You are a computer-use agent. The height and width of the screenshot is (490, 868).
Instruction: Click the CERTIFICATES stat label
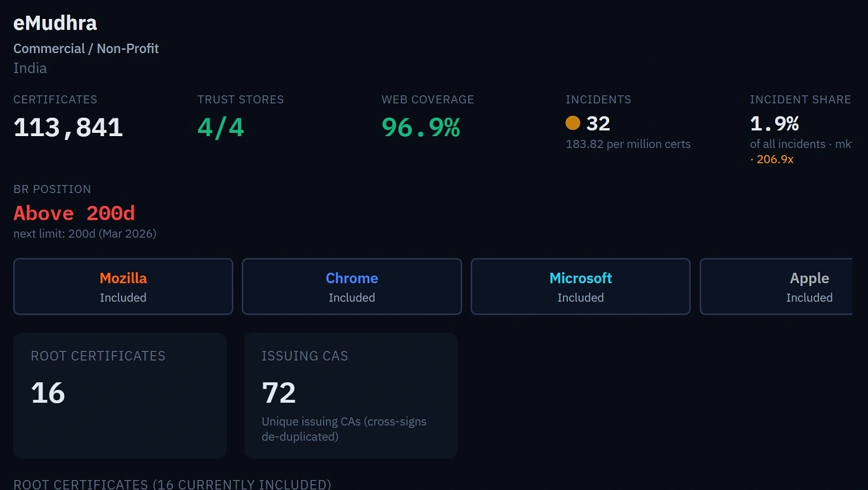coord(56,99)
